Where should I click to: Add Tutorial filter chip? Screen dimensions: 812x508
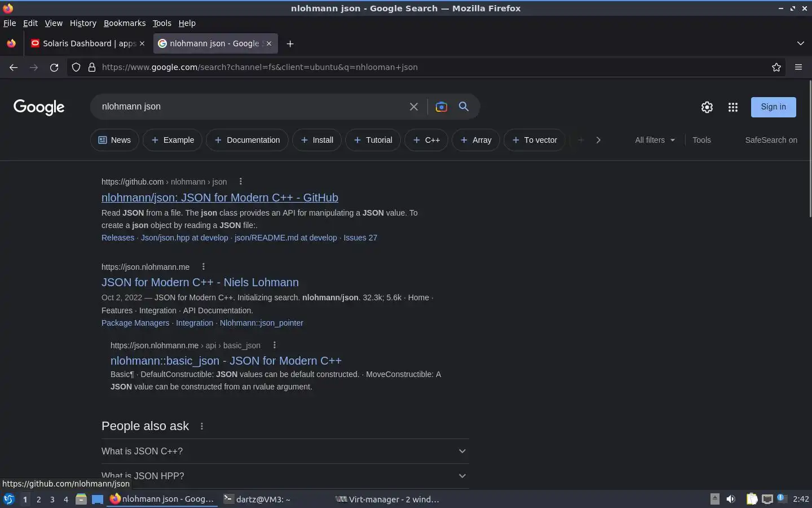[x=373, y=140]
